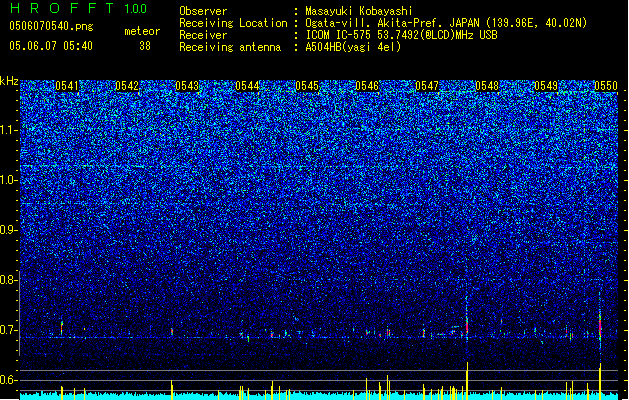Screen dimensions: 629x400
Task: Click the 0548 time marker
Action: 487,86
